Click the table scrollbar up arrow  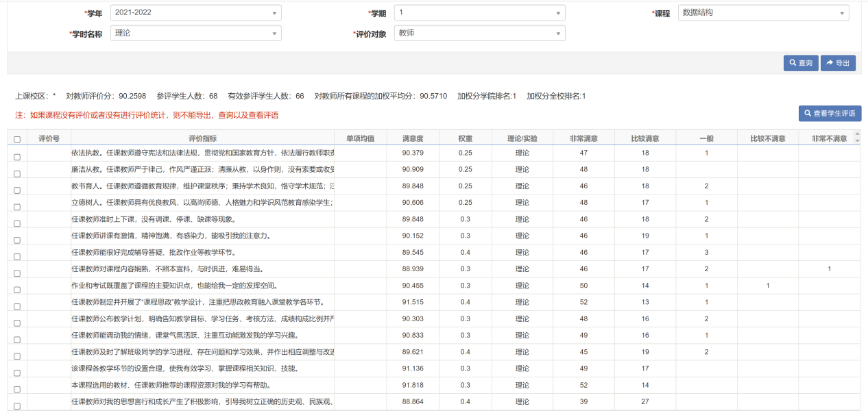click(x=857, y=135)
